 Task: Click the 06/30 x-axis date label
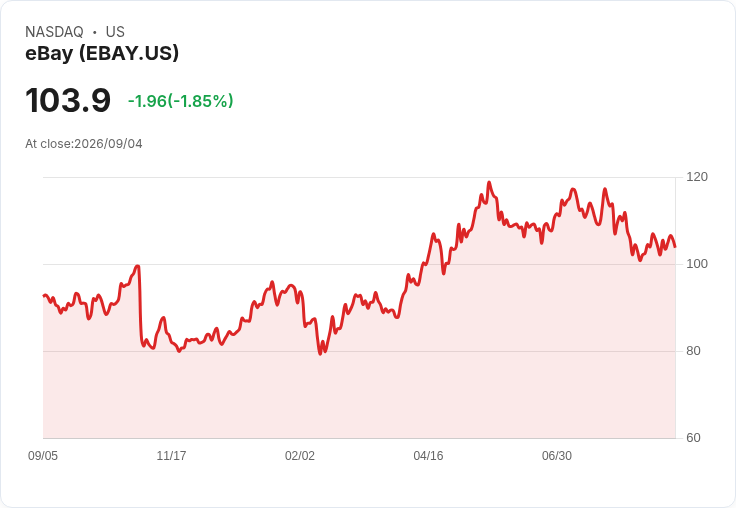(x=557, y=455)
